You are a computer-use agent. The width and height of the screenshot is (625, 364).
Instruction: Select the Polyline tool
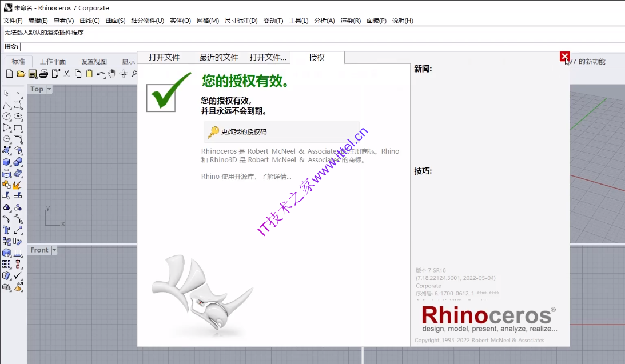(x=6, y=105)
